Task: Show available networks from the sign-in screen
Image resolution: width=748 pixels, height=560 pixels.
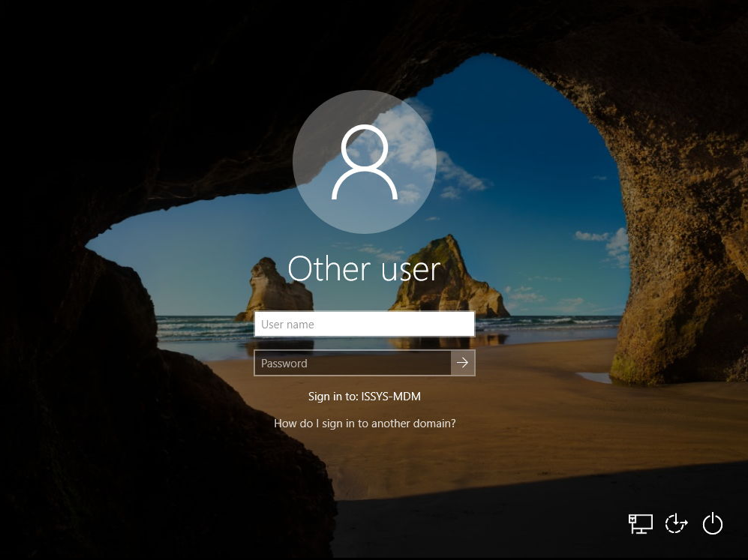Action: coord(640,523)
